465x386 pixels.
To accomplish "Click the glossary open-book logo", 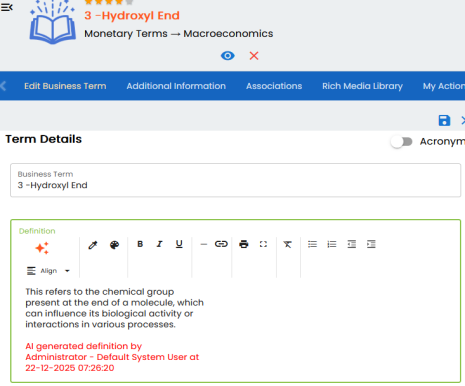I will 53,23.
